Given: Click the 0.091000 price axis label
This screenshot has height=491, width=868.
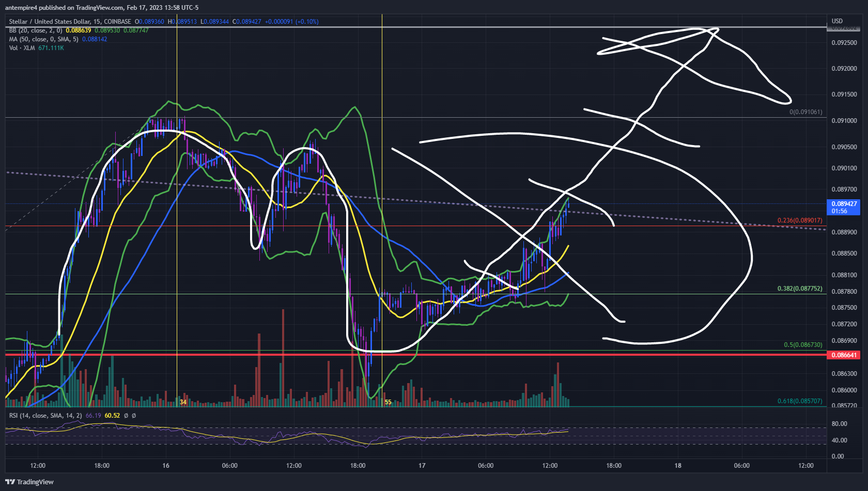Looking at the screenshot, I should click(x=844, y=121).
